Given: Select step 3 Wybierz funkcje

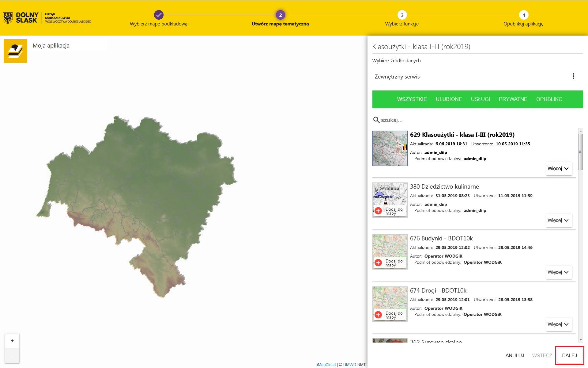Looking at the screenshot, I should tap(402, 14).
